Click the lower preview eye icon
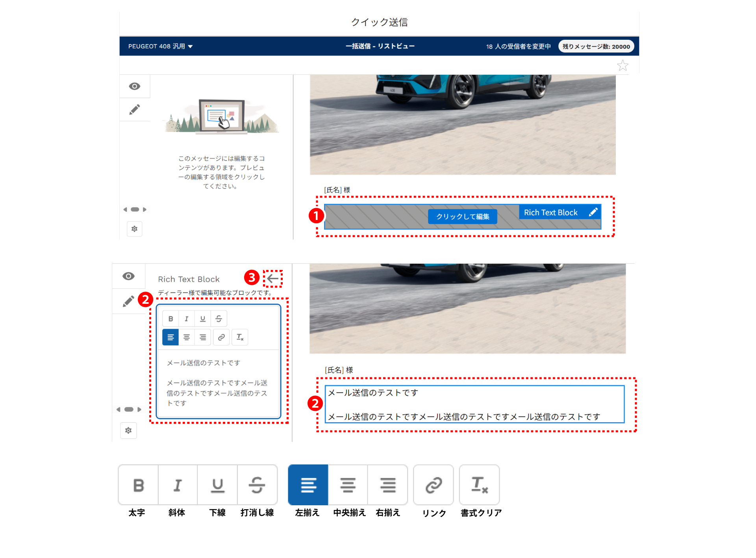Image resolution: width=756 pixels, height=558 pixels. click(x=128, y=276)
